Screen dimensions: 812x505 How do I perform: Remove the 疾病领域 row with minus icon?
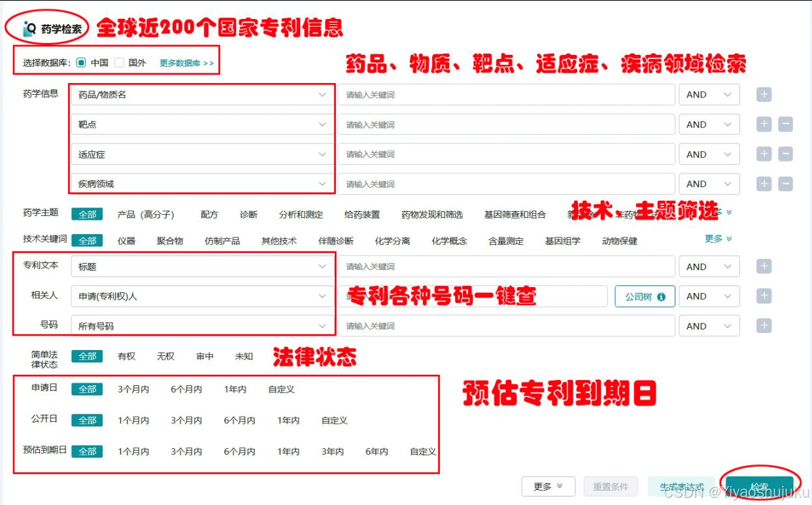[785, 184]
